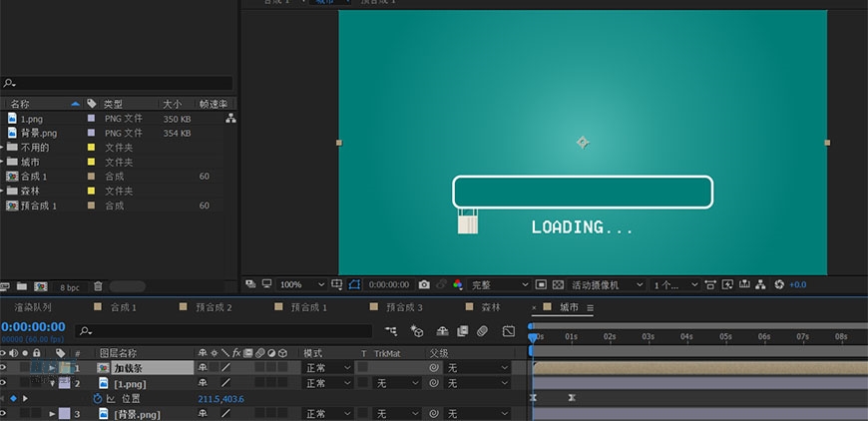Include position property in graph editor
Image resolution: width=868 pixels, height=421 pixels.
tap(111, 398)
